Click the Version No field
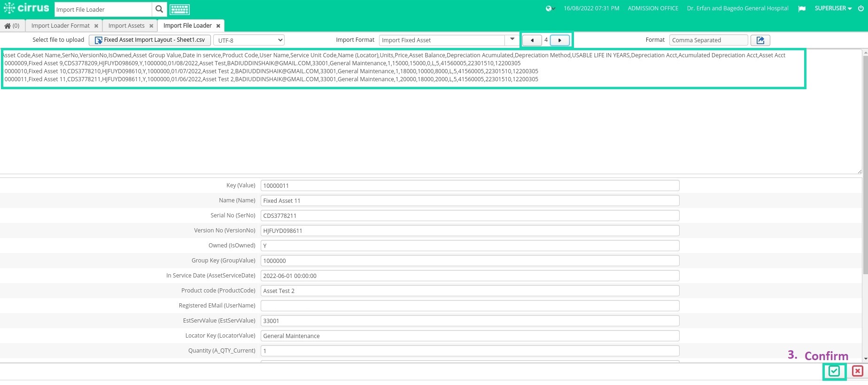 click(470, 231)
